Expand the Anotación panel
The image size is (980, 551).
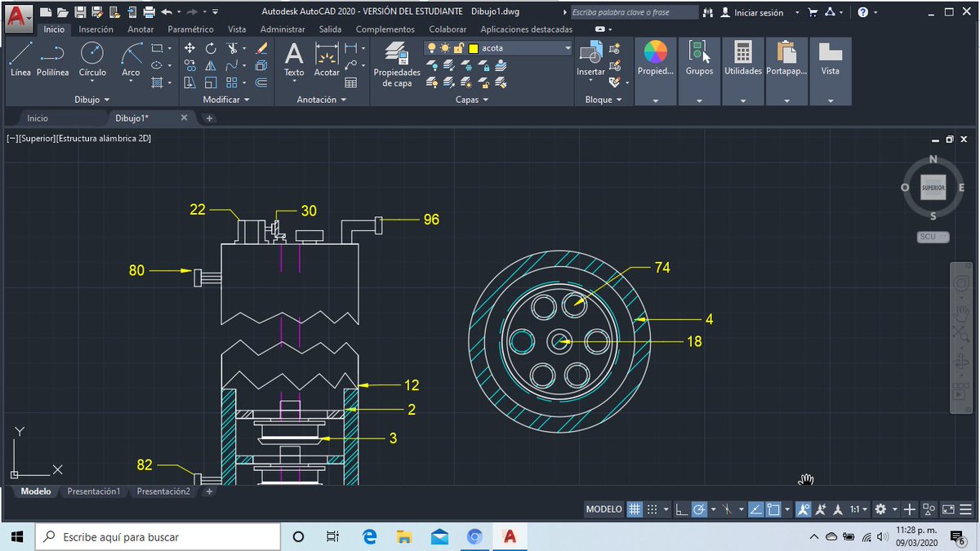[x=321, y=100]
